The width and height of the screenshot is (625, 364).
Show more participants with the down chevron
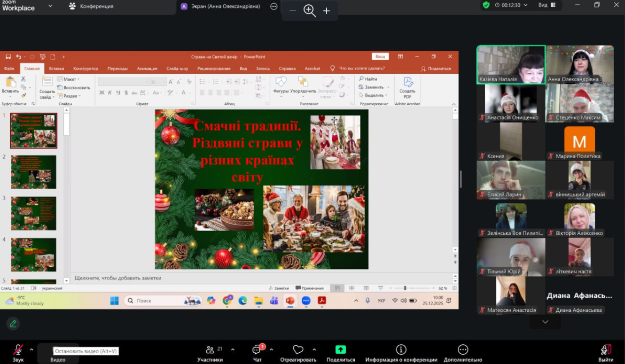click(545, 322)
